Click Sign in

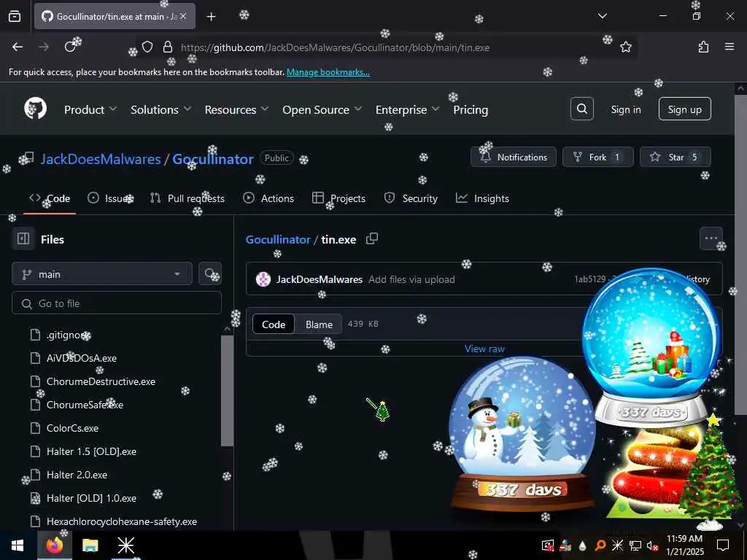(x=625, y=109)
